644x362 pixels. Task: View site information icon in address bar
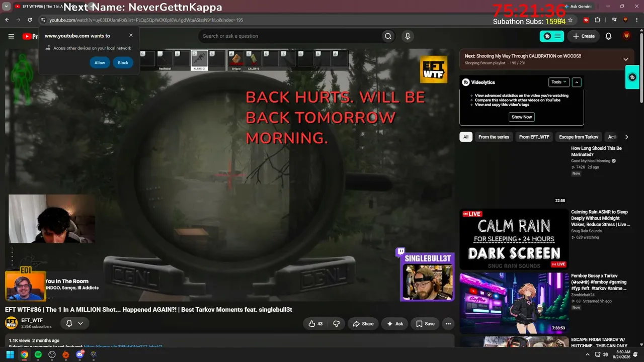[x=43, y=20]
